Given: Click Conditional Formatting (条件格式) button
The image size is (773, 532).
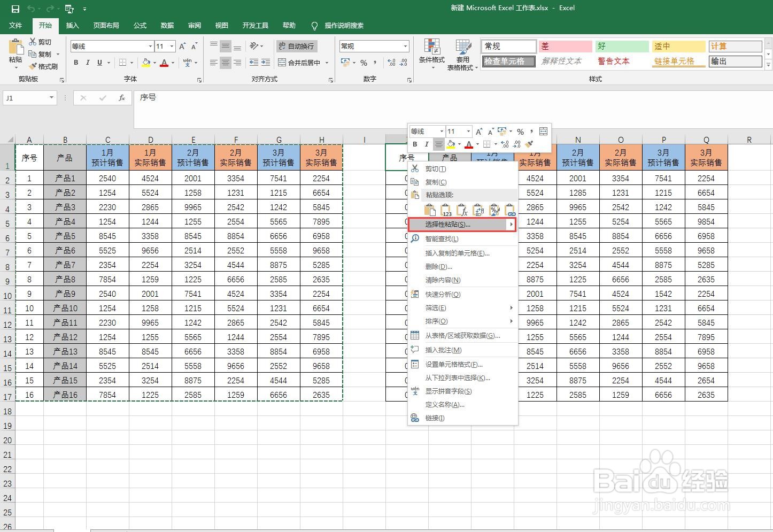Looking at the screenshot, I should 431,54.
